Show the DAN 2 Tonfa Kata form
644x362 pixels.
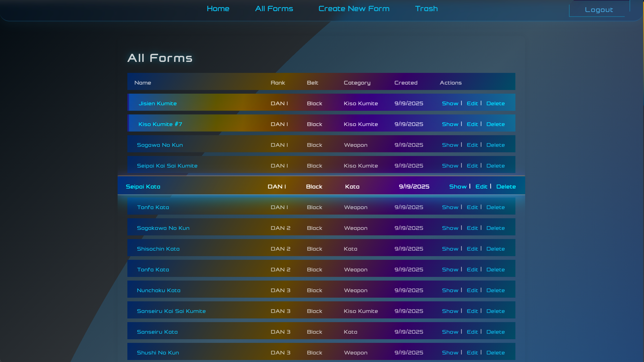450,270
